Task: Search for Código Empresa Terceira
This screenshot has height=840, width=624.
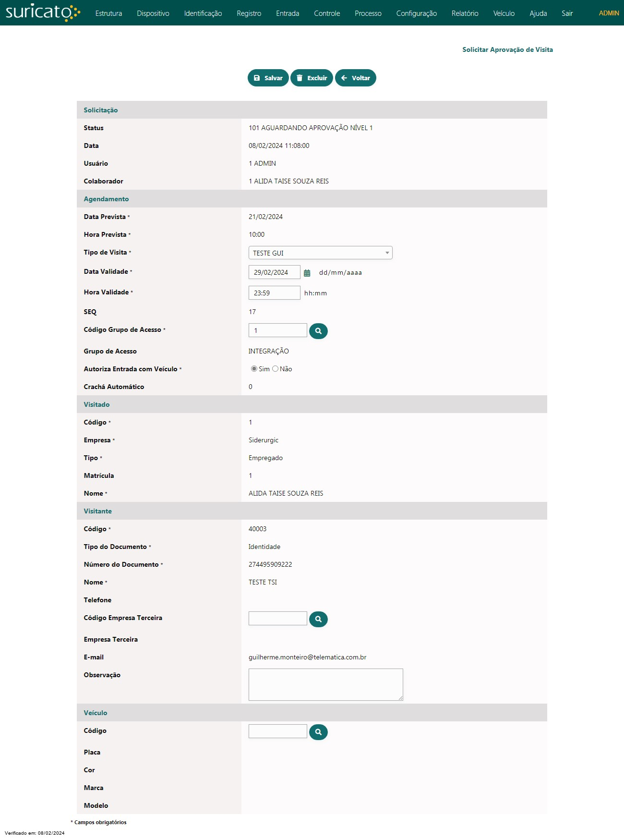Action: click(318, 619)
